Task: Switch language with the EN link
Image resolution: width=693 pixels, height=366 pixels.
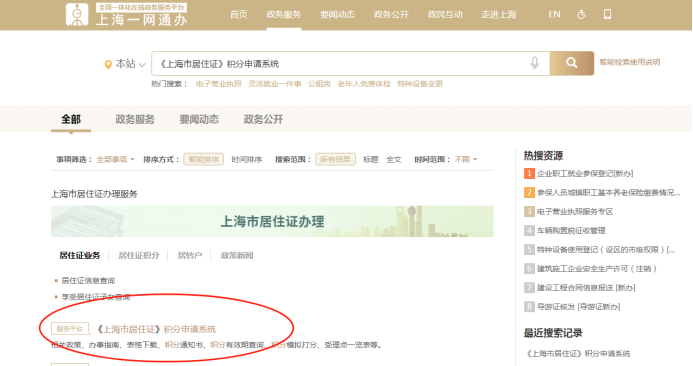Action: [554, 15]
